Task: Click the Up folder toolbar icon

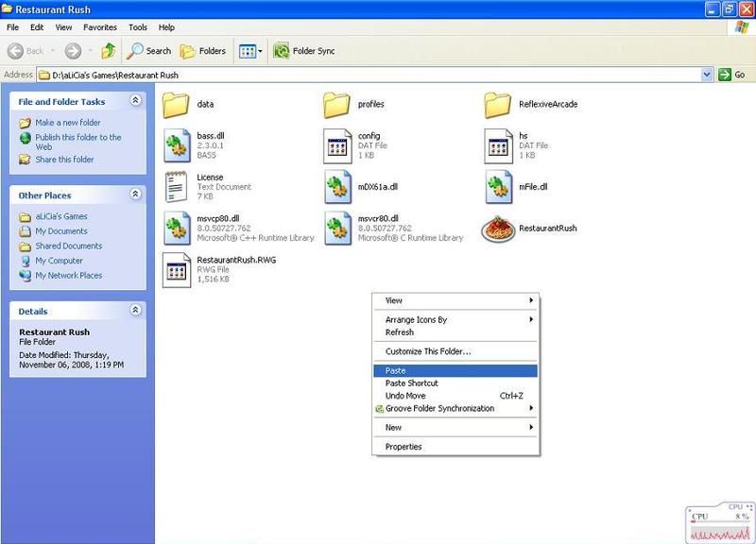Action: 109,51
